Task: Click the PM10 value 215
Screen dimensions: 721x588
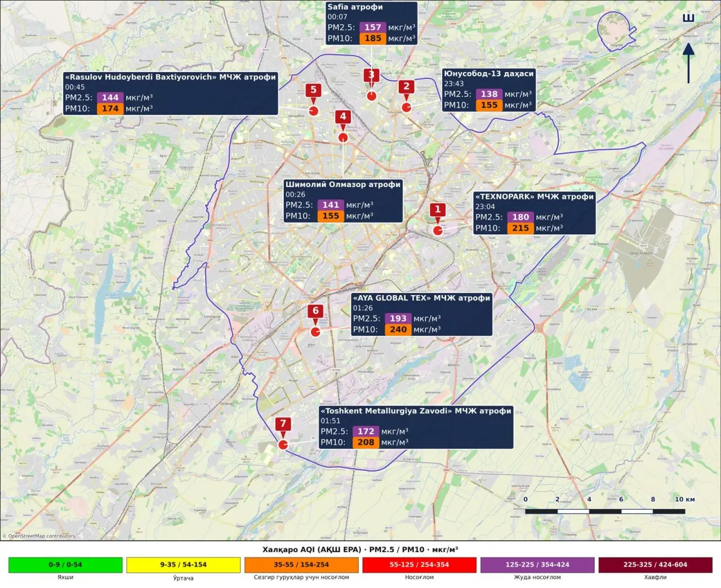Action: click(520, 228)
